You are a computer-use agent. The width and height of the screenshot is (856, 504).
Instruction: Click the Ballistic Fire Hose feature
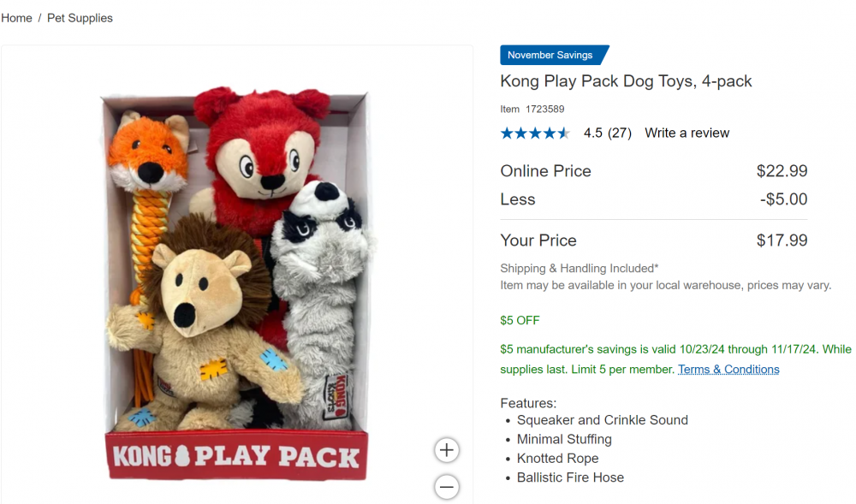(570, 477)
